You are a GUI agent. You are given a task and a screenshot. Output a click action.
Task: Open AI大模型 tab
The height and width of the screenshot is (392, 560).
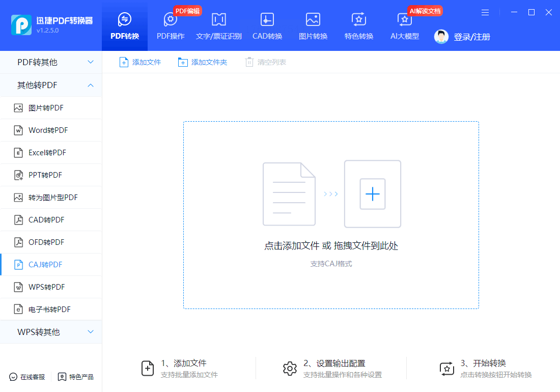pos(404,25)
